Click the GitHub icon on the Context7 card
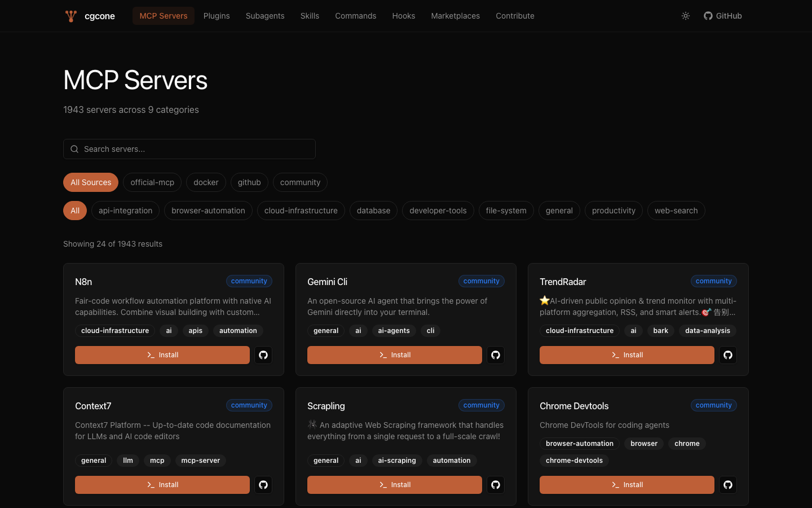This screenshot has width=812, height=508. 263,485
